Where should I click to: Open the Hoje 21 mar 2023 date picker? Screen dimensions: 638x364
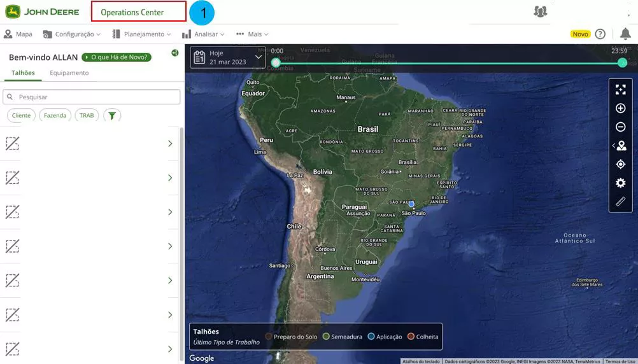click(x=228, y=57)
